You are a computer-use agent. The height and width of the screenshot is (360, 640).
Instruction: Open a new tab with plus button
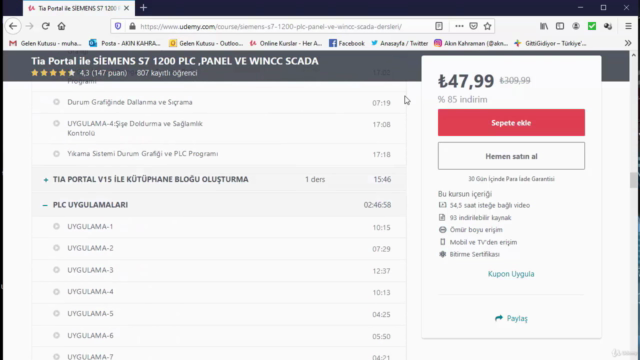[143, 8]
